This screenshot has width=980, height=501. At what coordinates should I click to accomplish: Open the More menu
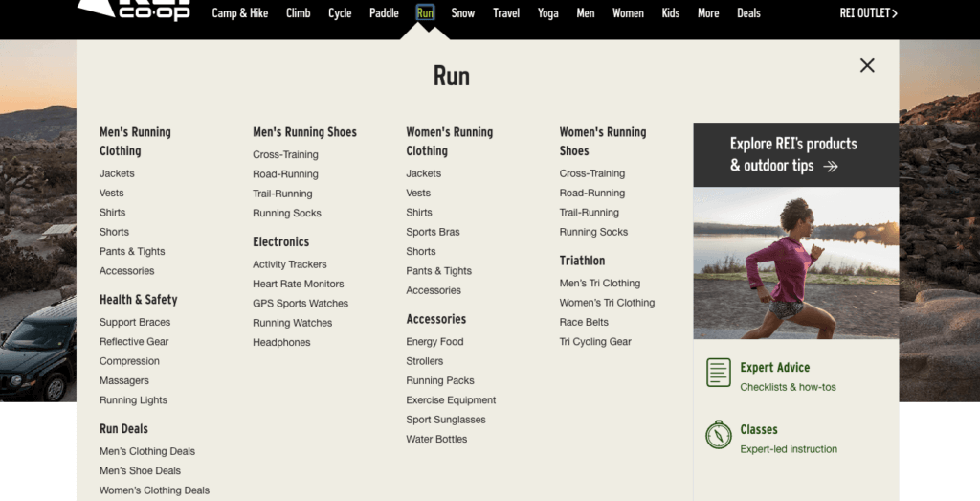click(x=708, y=13)
